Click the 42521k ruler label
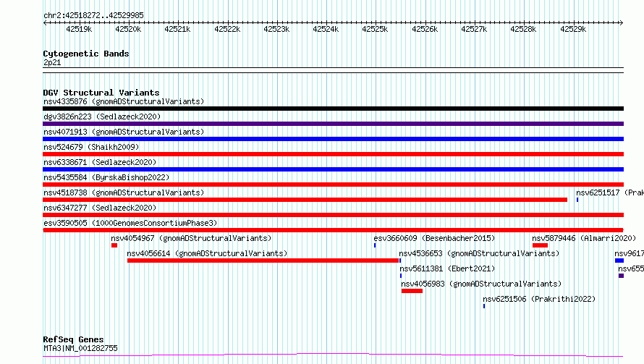 click(177, 29)
